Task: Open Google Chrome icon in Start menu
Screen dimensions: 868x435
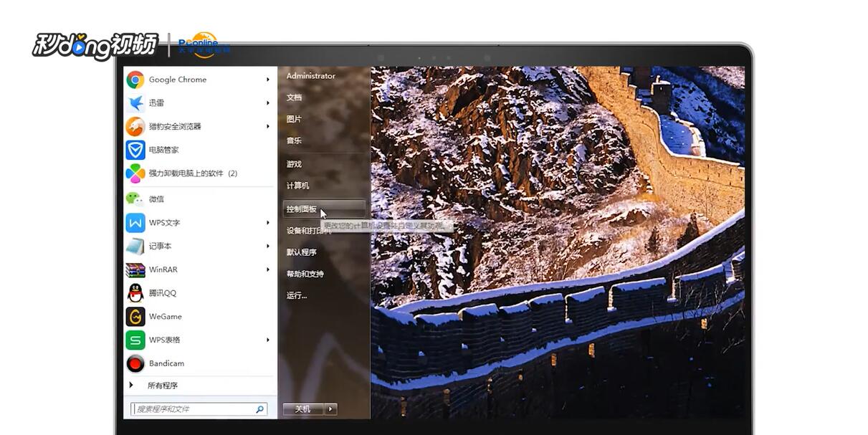Action: pos(135,80)
